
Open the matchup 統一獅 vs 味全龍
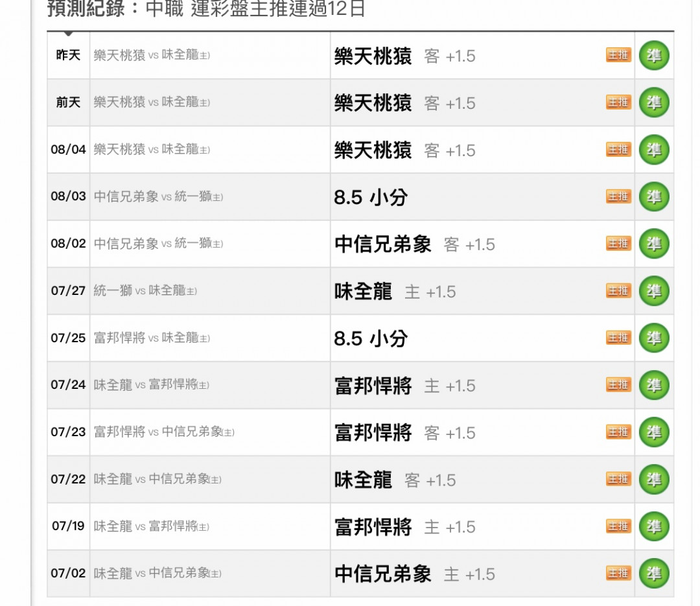point(145,291)
